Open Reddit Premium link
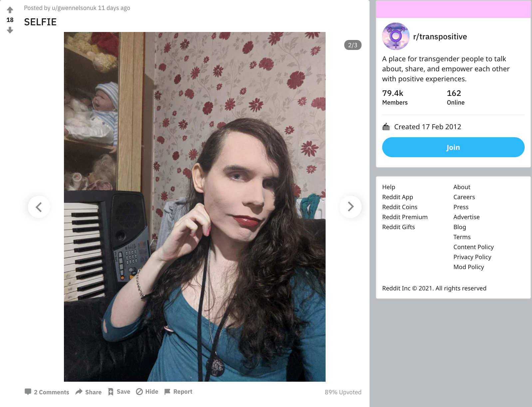Image resolution: width=532 pixels, height=407 pixels. (x=405, y=217)
